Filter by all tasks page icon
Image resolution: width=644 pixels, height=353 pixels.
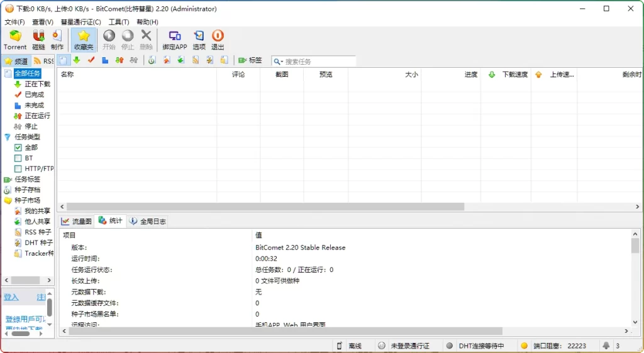coord(63,61)
